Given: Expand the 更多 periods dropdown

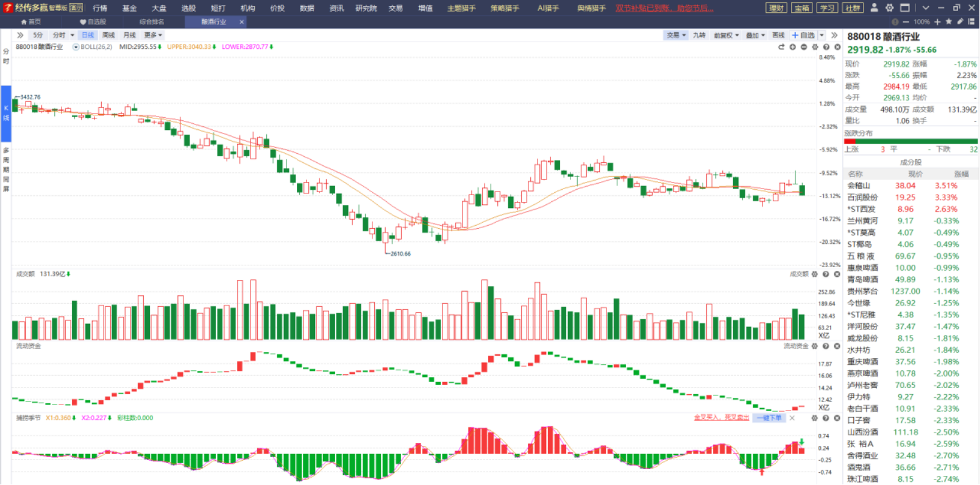Looking at the screenshot, I should (153, 35).
